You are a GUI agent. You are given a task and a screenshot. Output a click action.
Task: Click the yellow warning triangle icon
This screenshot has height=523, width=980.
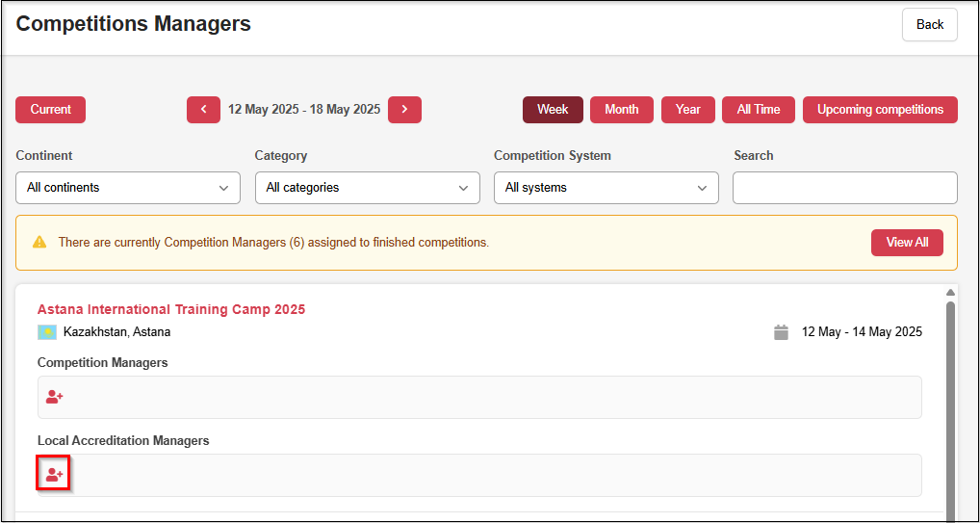click(x=39, y=243)
